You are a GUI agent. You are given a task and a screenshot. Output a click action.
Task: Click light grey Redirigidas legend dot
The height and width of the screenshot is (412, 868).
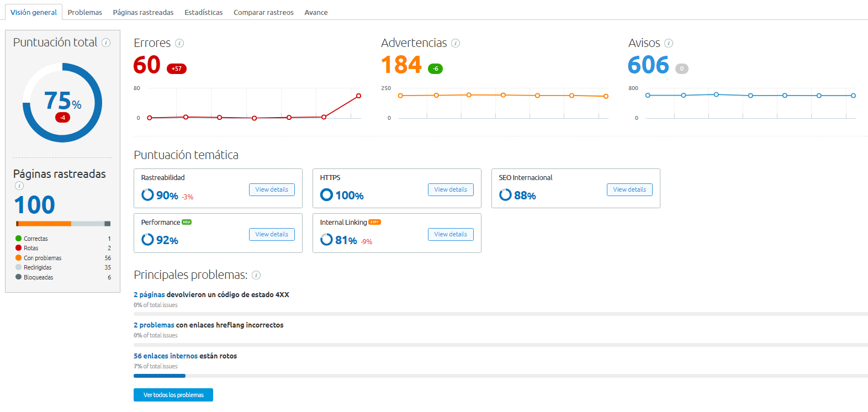[18, 267]
